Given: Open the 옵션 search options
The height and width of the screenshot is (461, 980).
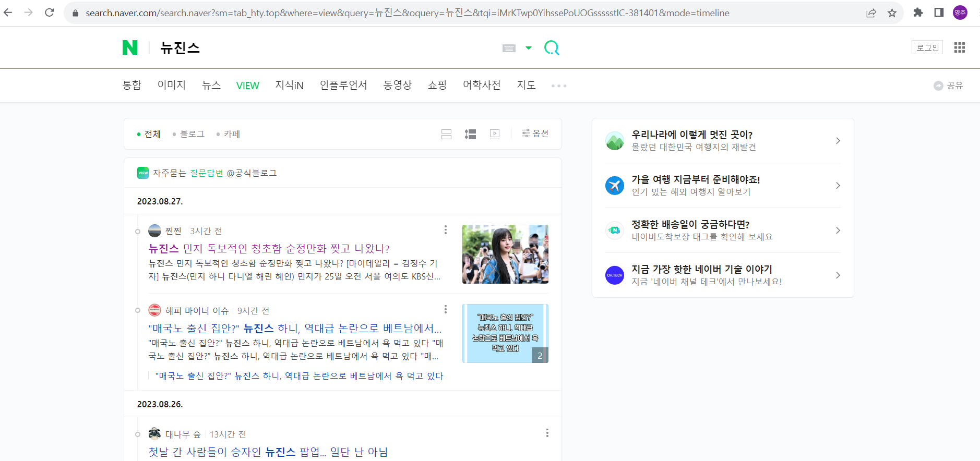Looking at the screenshot, I should (535, 134).
